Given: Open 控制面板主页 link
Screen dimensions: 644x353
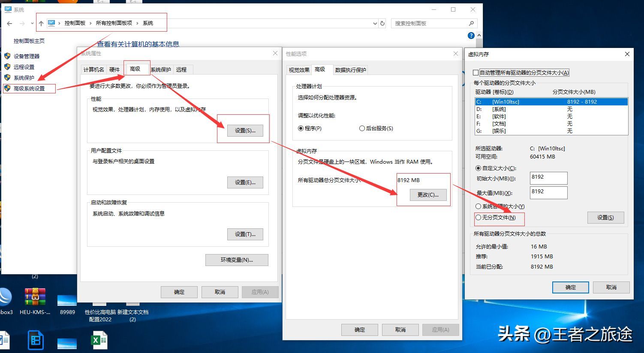Looking at the screenshot, I should [29, 41].
